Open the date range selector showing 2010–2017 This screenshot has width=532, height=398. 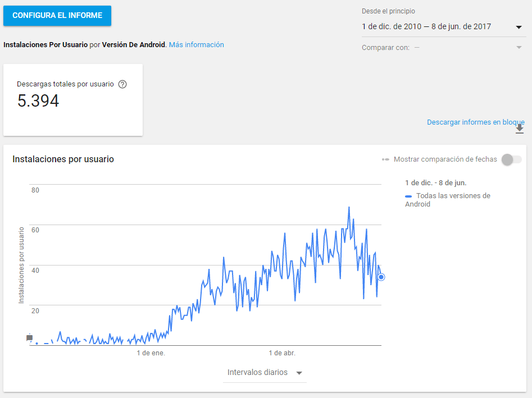[442, 27]
